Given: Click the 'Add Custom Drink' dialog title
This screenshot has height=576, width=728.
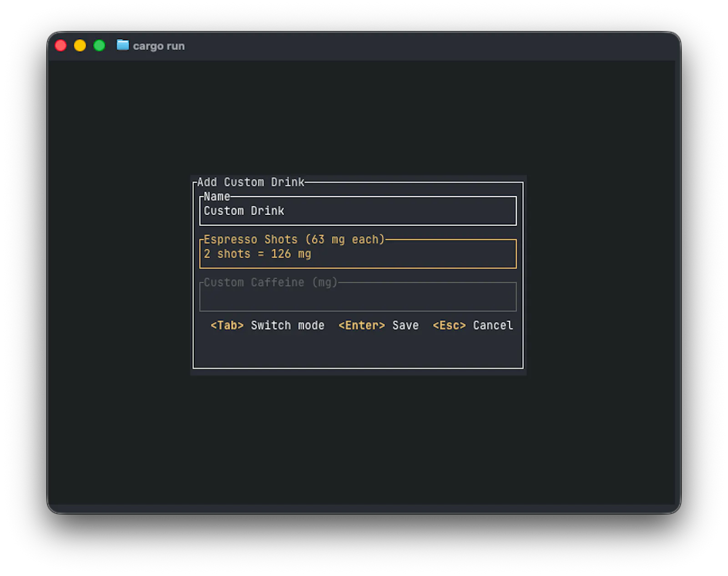Looking at the screenshot, I should coord(251,182).
